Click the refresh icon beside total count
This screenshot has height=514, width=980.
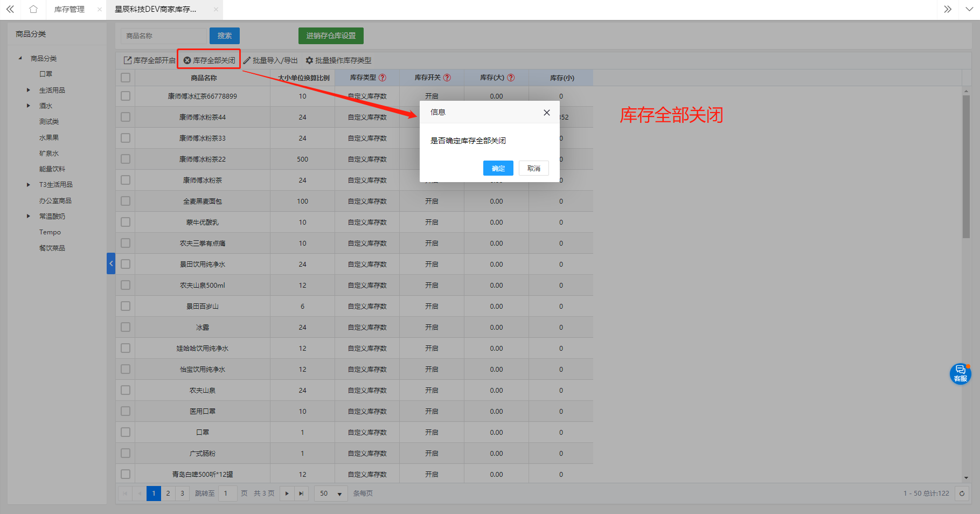(x=962, y=494)
